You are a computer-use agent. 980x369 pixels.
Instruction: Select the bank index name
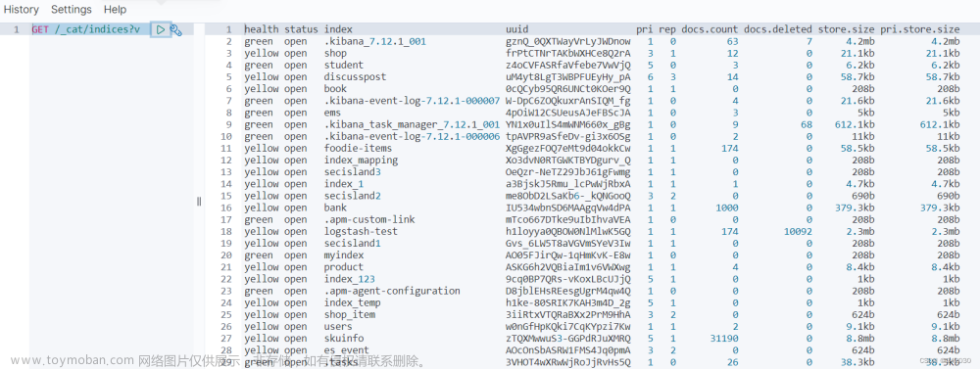click(335, 208)
